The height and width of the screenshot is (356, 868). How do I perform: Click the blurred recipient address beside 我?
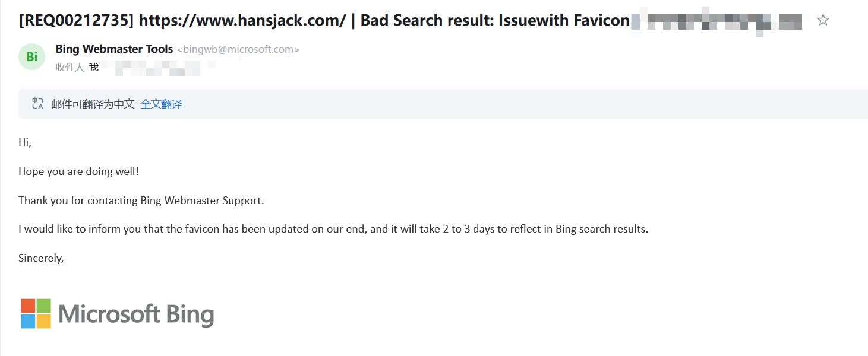151,68
